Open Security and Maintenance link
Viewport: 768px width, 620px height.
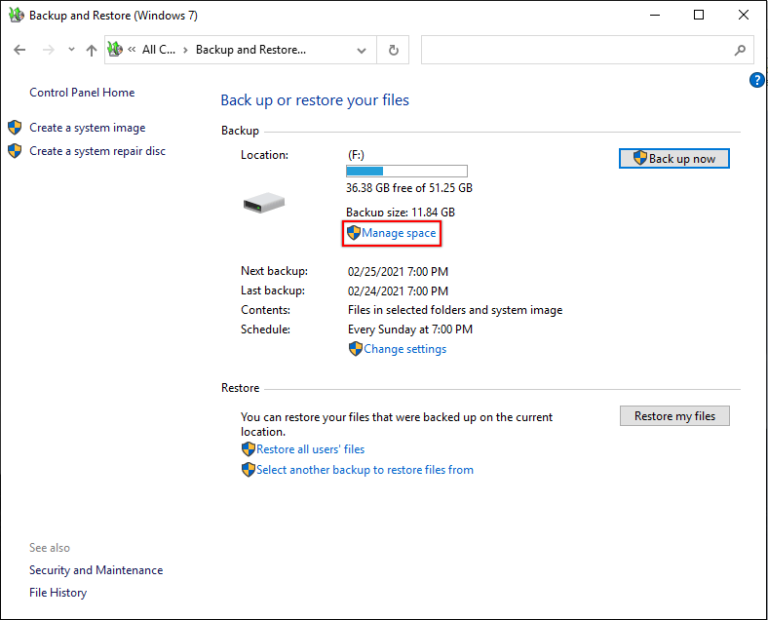(96, 570)
